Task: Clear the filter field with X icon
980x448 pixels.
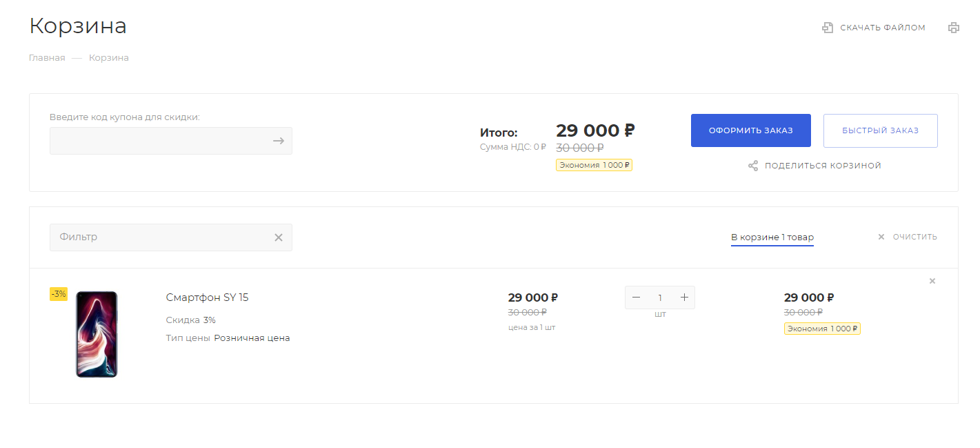Action: tap(279, 237)
